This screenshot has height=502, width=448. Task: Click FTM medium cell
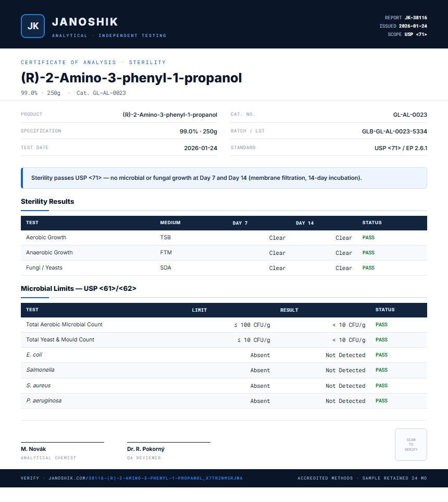click(166, 252)
